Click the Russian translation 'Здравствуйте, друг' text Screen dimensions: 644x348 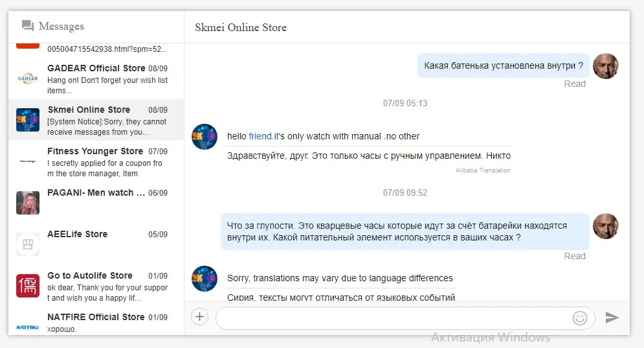click(369, 156)
